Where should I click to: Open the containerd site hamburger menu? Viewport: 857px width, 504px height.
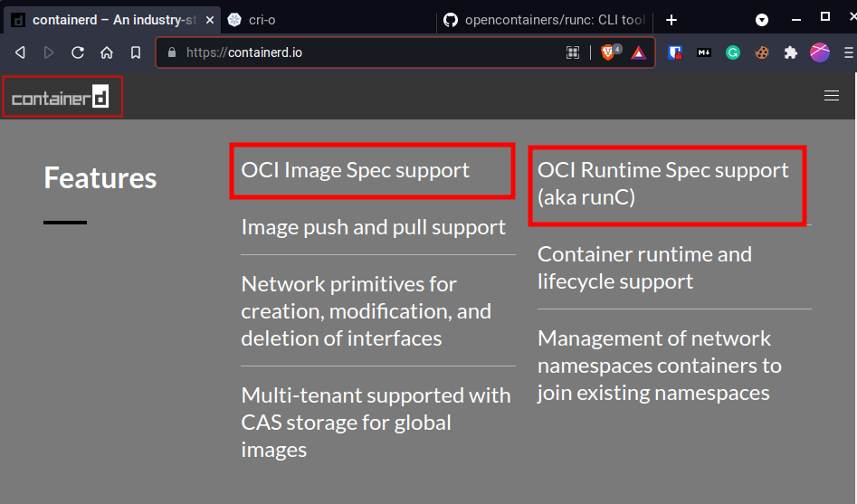832,96
